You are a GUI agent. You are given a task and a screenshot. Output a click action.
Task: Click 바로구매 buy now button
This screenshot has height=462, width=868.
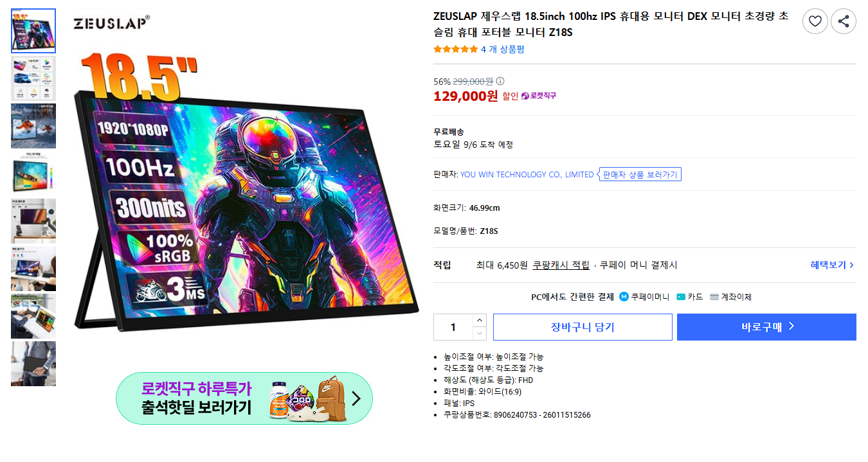(x=766, y=327)
